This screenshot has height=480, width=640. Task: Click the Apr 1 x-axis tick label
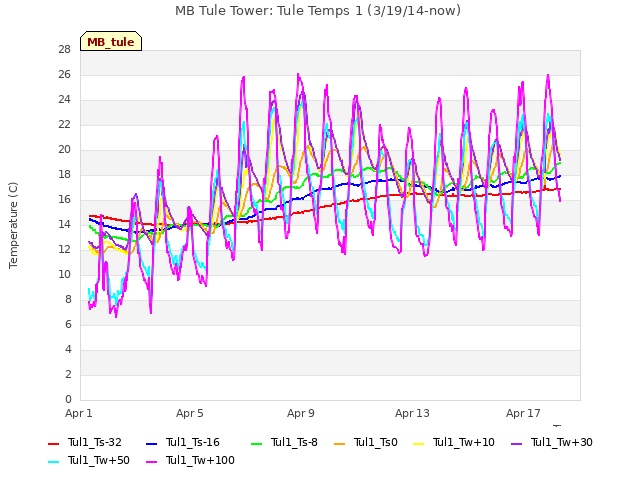click(79, 413)
